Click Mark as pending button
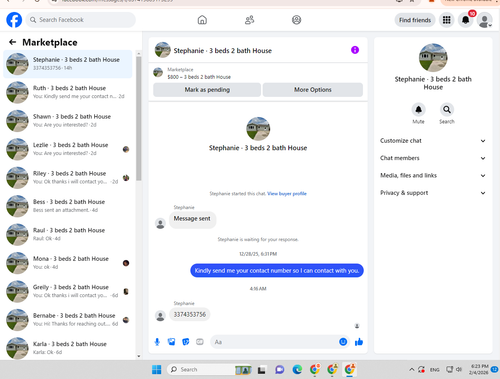The image size is (500, 379). pos(207,90)
